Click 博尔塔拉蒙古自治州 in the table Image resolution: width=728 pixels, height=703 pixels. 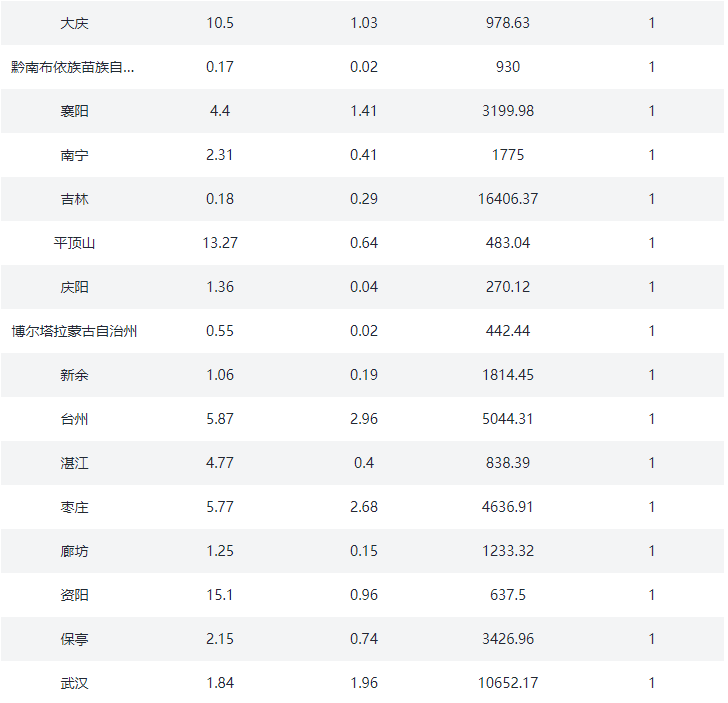[x=74, y=331]
